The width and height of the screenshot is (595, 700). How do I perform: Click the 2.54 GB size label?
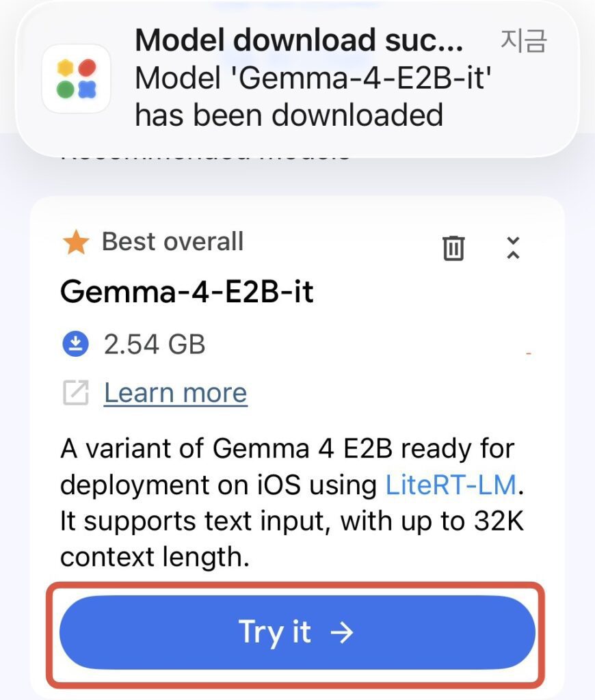point(155,344)
